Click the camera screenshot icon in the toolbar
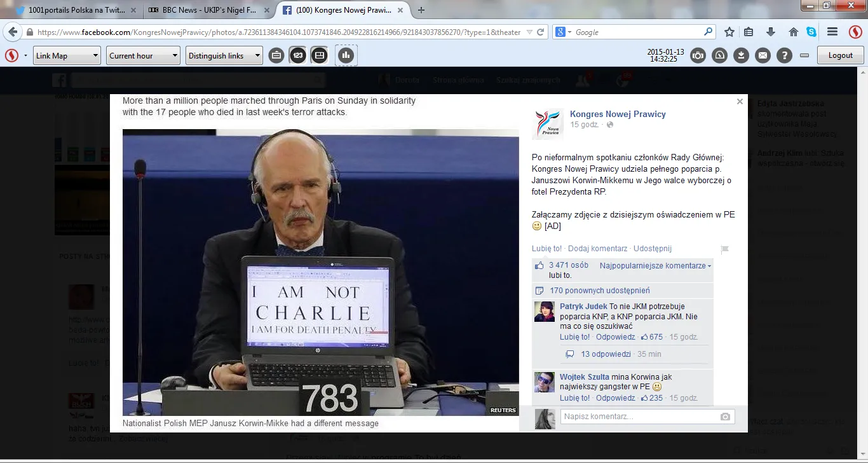Viewport: 868px width, 463px height. (698, 55)
